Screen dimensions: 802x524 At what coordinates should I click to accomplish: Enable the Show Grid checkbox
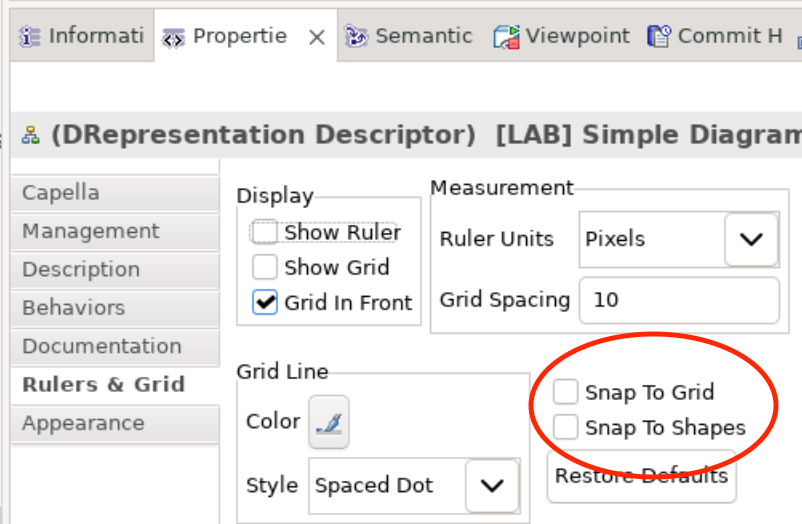point(264,267)
